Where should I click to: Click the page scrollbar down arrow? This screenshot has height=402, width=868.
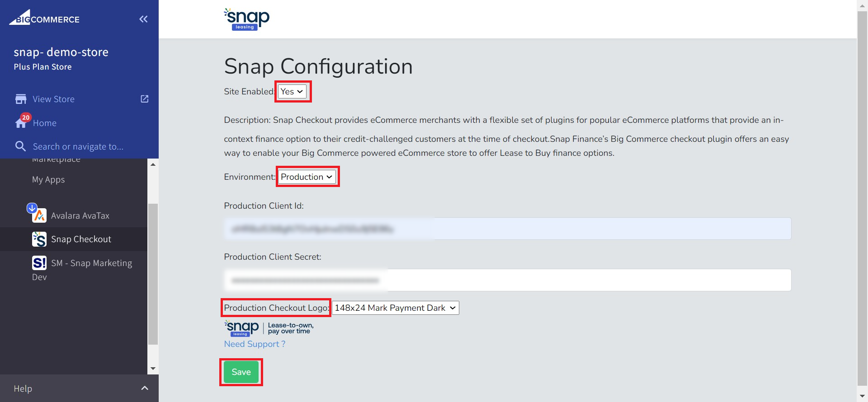(x=862, y=396)
